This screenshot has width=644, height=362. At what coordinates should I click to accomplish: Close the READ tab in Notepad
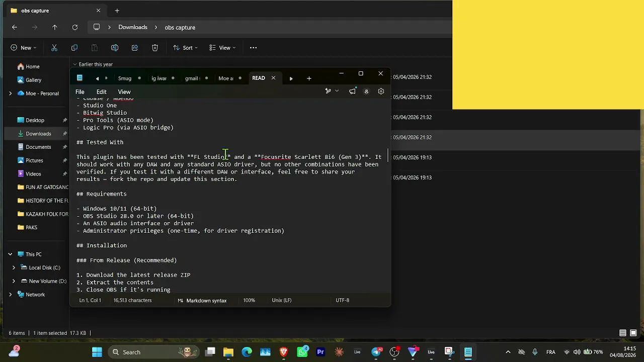pyautogui.click(x=273, y=78)
